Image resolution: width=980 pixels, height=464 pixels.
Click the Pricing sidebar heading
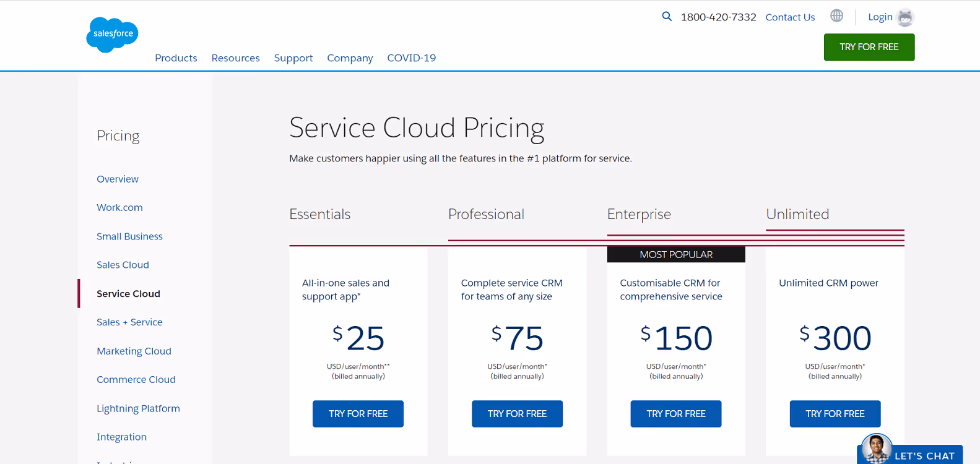(118, 136)
